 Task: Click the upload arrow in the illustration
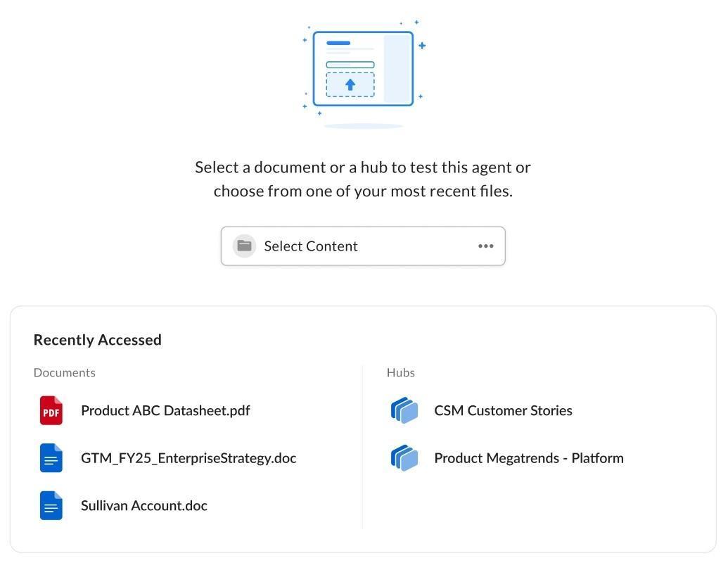[350, 85]
